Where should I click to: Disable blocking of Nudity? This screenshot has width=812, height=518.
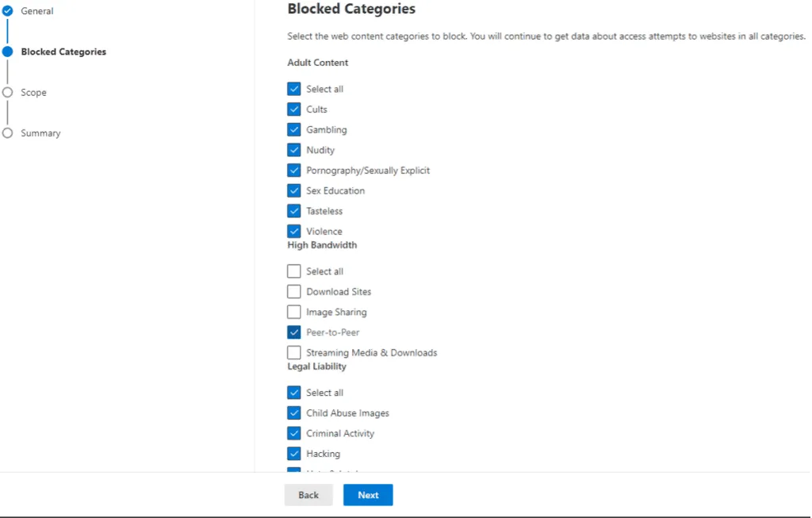click(294, 149)
